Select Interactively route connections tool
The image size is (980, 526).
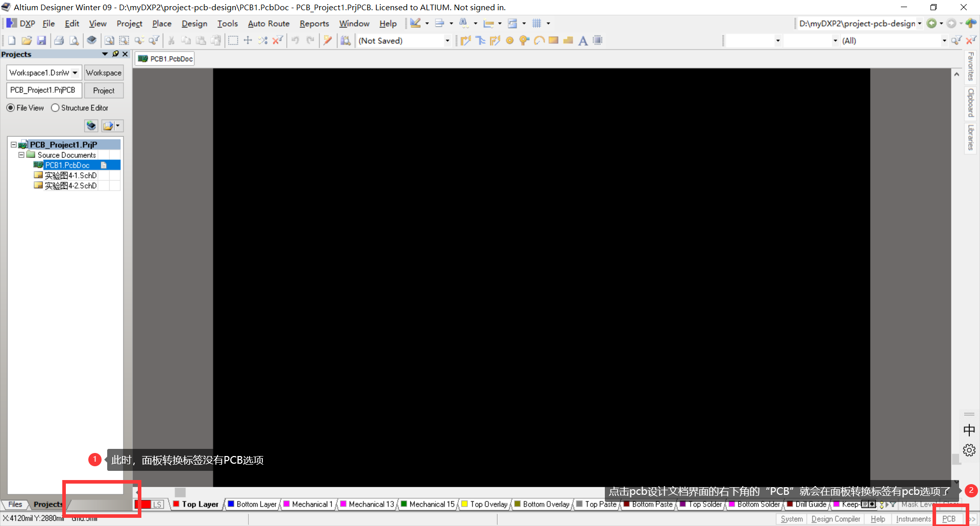tap(465, 40)
